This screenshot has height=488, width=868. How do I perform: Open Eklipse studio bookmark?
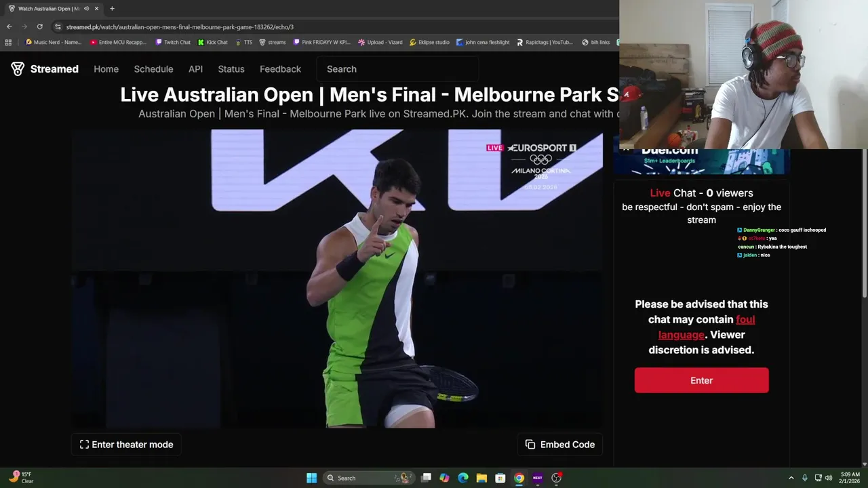point(429,42)
